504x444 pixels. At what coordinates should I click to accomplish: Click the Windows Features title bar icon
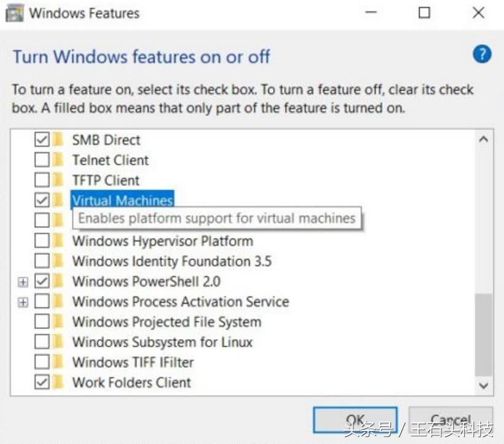point(15,14)
